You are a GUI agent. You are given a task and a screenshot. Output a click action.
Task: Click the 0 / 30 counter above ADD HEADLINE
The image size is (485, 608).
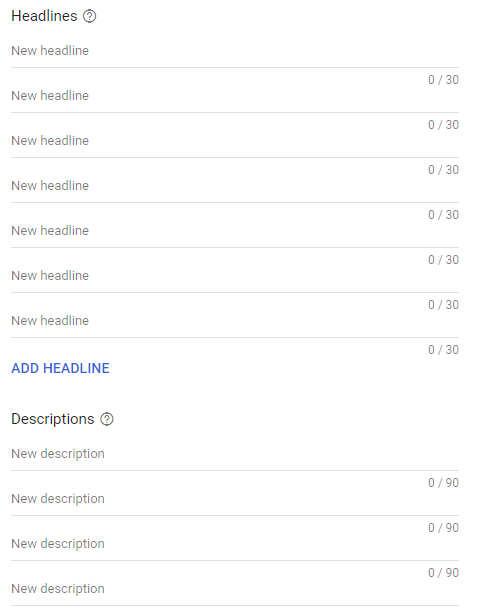(x=443, y=350)
